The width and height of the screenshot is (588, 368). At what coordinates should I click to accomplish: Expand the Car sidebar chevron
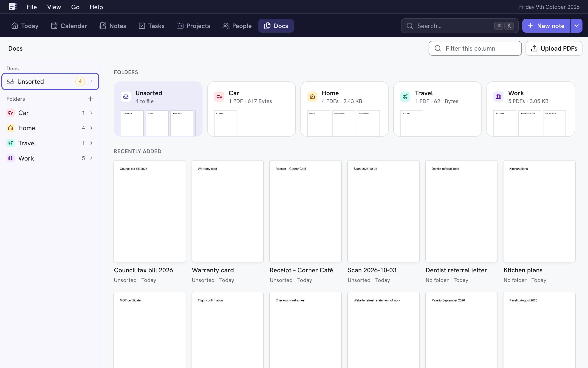tap(91, 113)
